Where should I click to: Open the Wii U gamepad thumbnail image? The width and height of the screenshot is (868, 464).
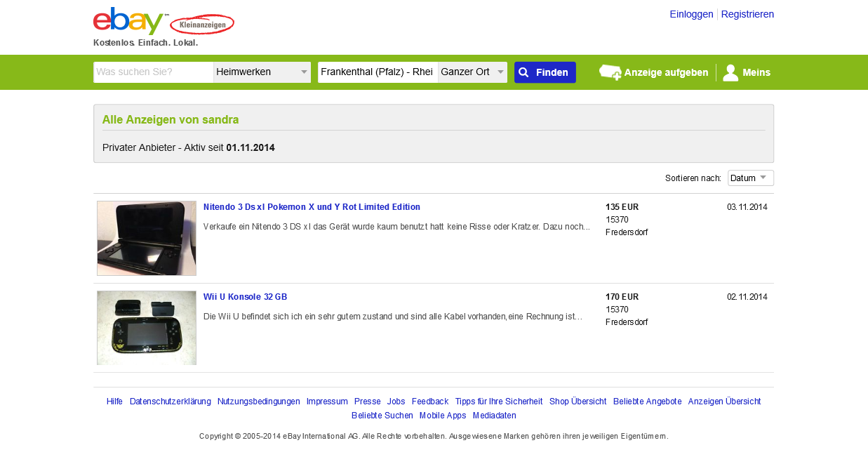tap(147, 328)
